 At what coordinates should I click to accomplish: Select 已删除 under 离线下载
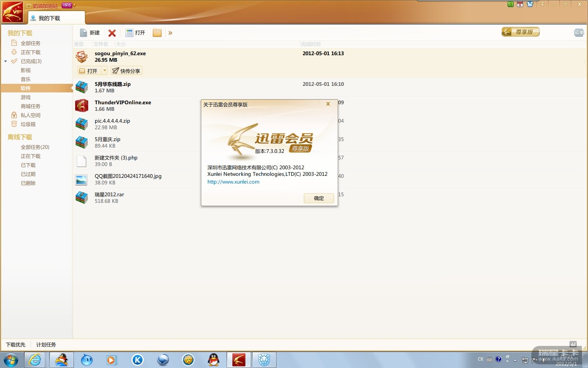pyautogui.click(x=28, y=183)
